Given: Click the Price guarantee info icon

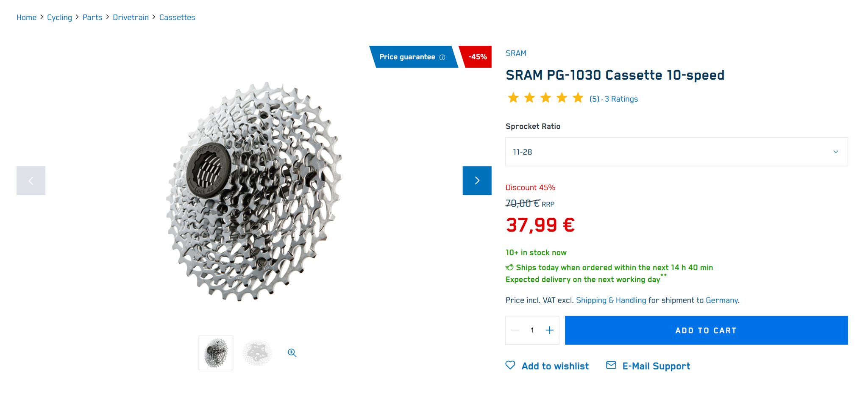Looking at the screenshot, I should coord(442,57).
